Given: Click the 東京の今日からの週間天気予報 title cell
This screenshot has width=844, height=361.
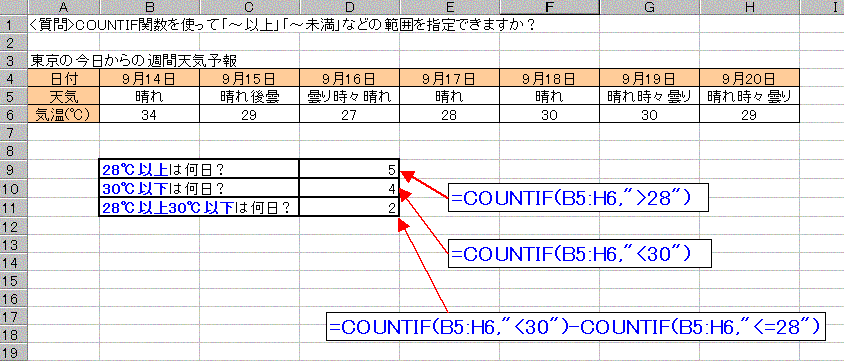Looking at the screenshot, I should point(133,61).
